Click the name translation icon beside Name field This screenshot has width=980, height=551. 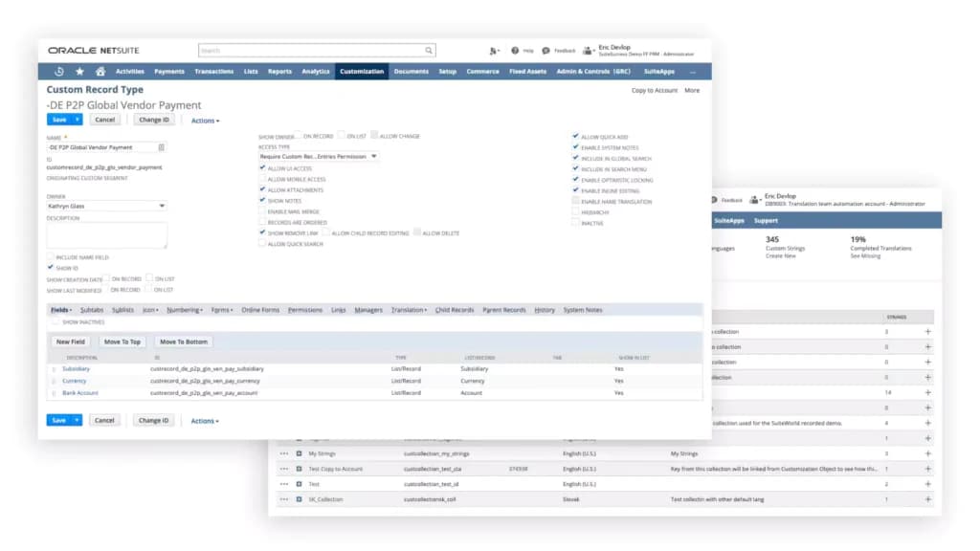(161, 147)
